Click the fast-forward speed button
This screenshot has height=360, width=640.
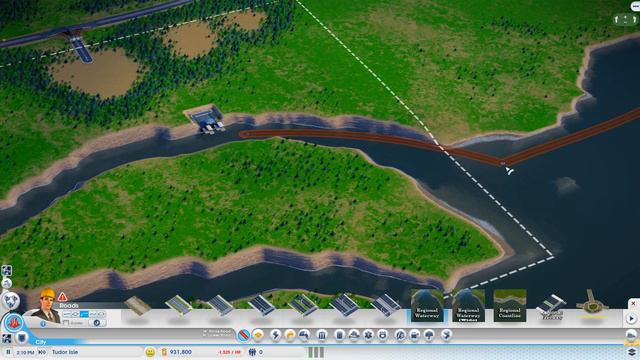[42, 352]
